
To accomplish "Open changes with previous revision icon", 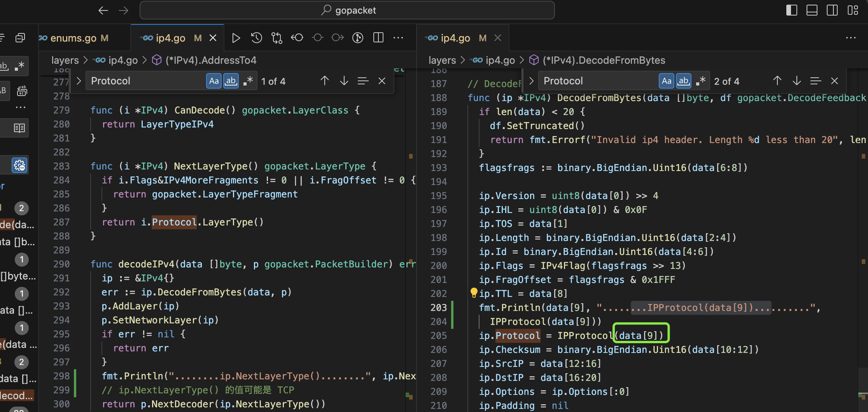I will [x=297, y=38].
